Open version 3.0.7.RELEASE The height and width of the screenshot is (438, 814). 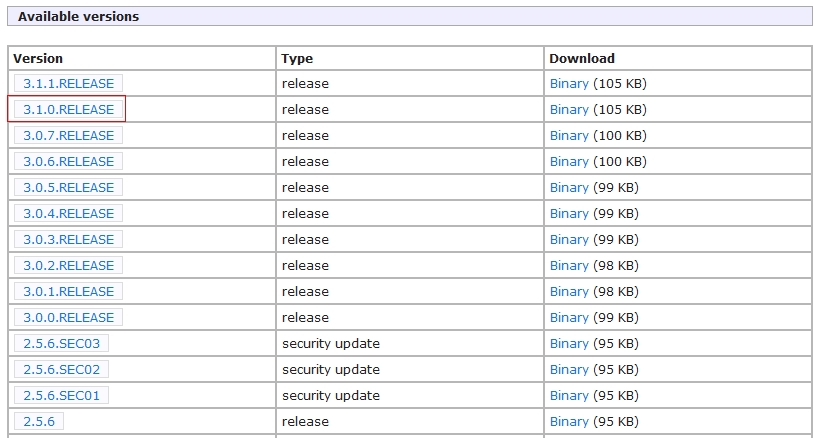pos(69,135)
